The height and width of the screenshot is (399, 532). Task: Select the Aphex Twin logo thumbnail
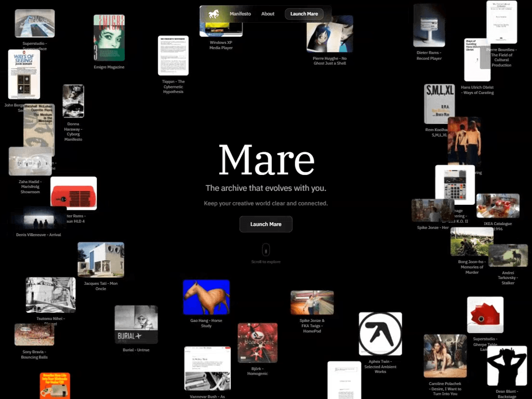380,334
